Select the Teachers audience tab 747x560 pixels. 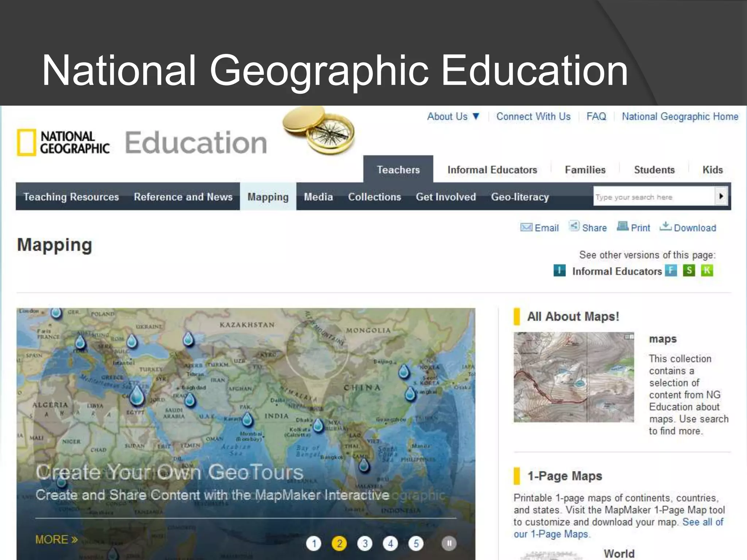pos(398,170)
